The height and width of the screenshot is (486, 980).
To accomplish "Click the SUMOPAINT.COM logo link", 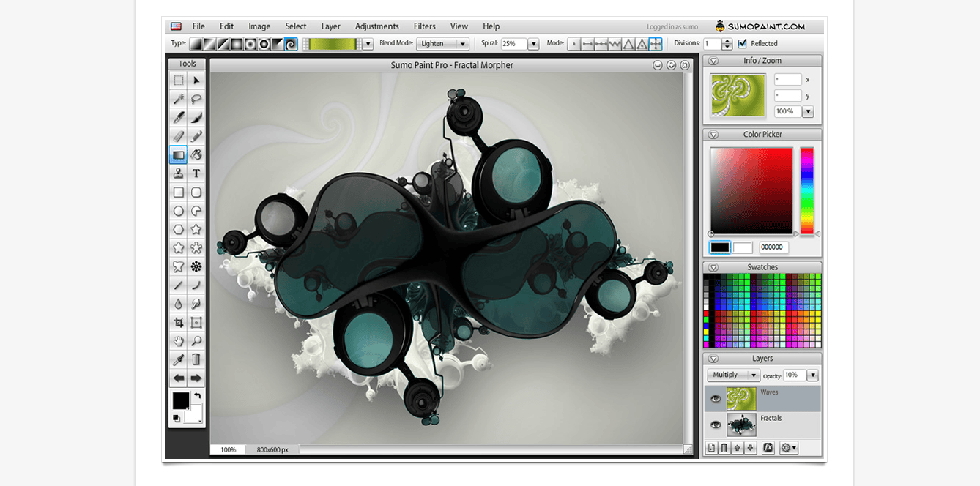I will 760,26.
